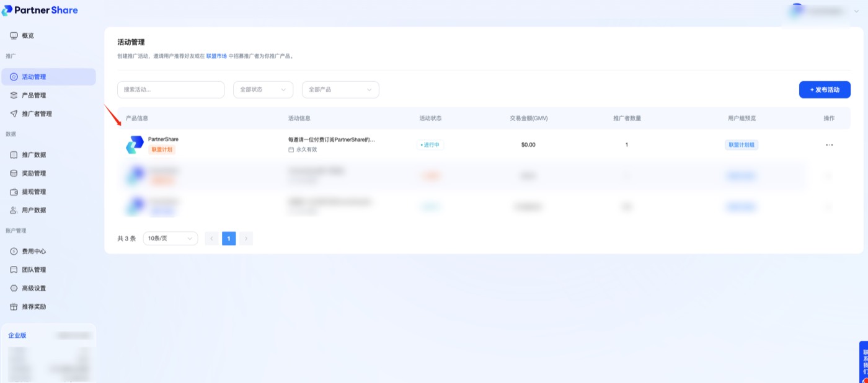Click the 产品信息 column header

[137, 118]
